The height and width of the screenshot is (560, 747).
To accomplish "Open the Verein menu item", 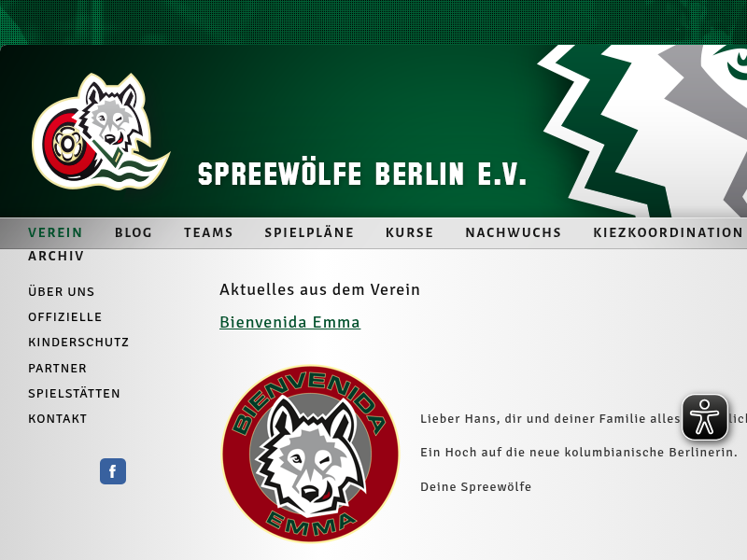I will click(55, 232).
